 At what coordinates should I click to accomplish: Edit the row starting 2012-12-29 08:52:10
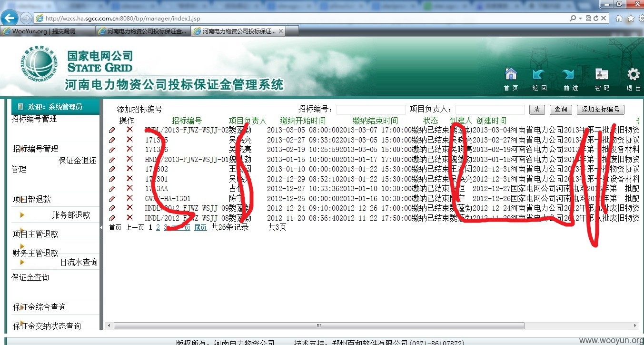point(112,179)
